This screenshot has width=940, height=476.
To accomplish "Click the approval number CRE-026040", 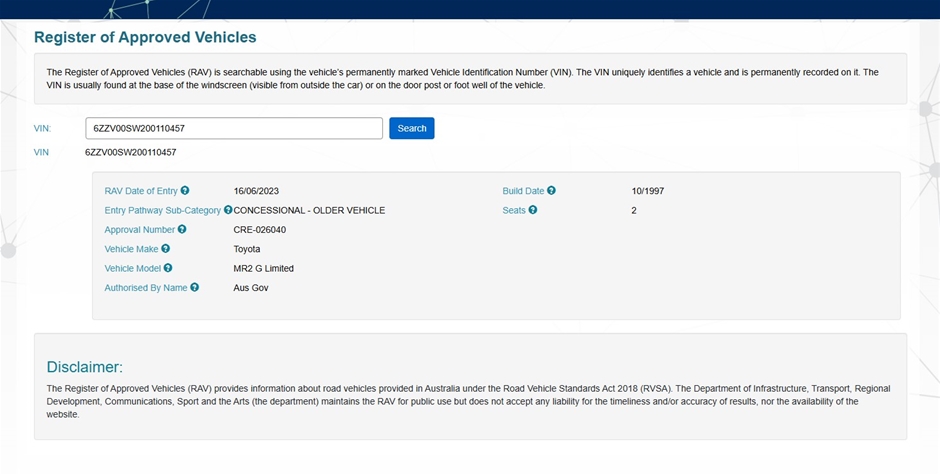I will [x=259, y=230].
